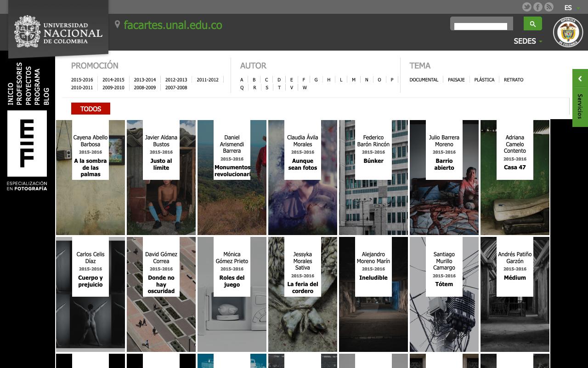The image size is (588, 368).
Task: Open Cayena Abello Barbosa's A la sombra project
Action: click(90, 178)
